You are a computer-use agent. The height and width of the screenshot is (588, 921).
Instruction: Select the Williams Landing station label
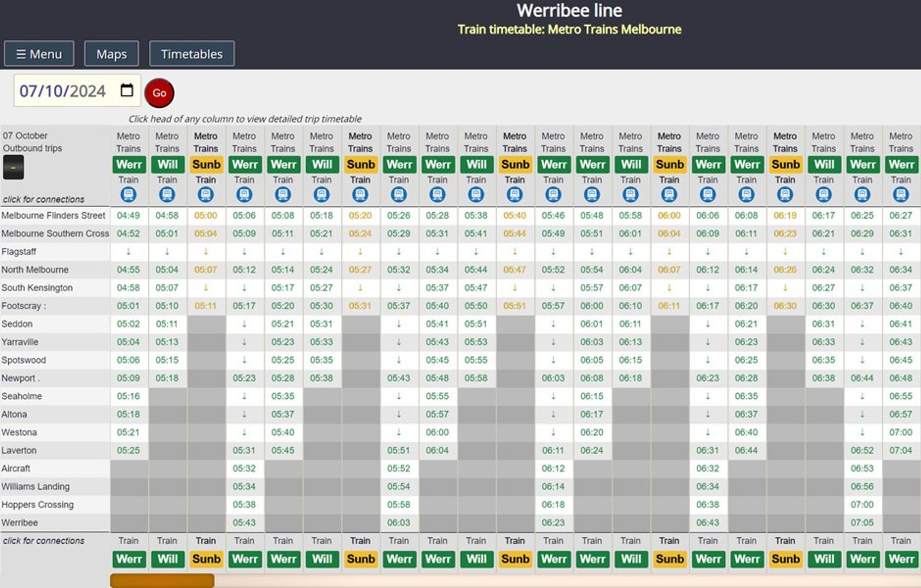(35, 486)
